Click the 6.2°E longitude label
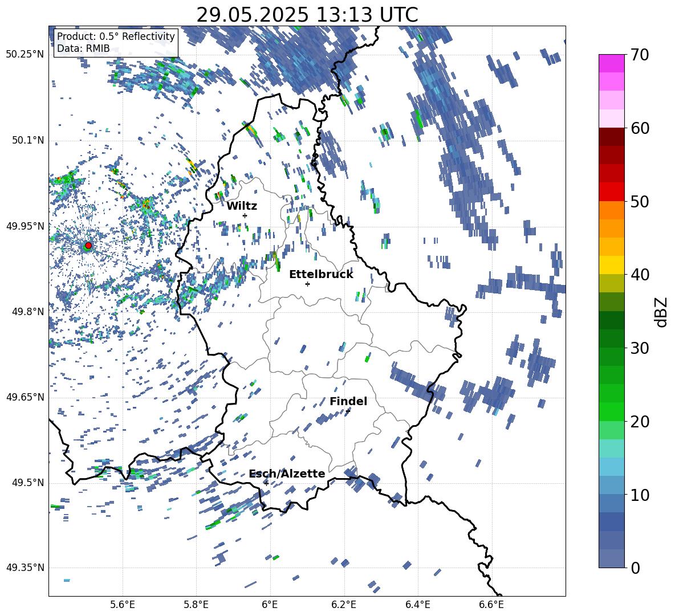Screen dimensions: 675x616 coord(344,605)
